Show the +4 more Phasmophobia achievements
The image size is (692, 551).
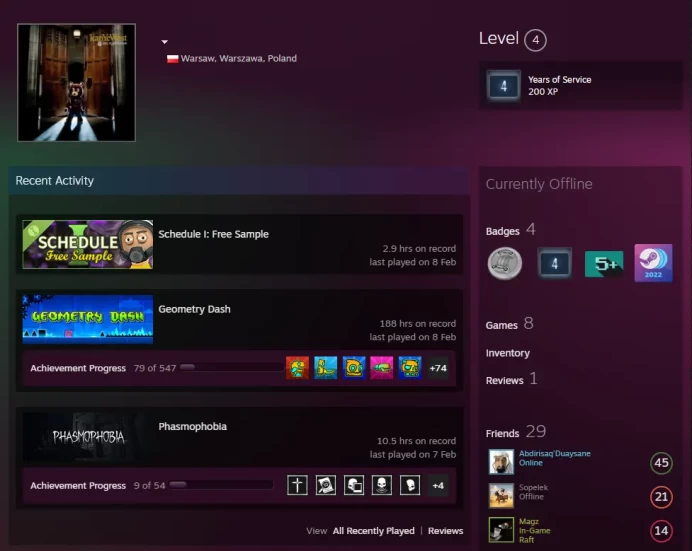pyautogui.click(x=438, y=485)
